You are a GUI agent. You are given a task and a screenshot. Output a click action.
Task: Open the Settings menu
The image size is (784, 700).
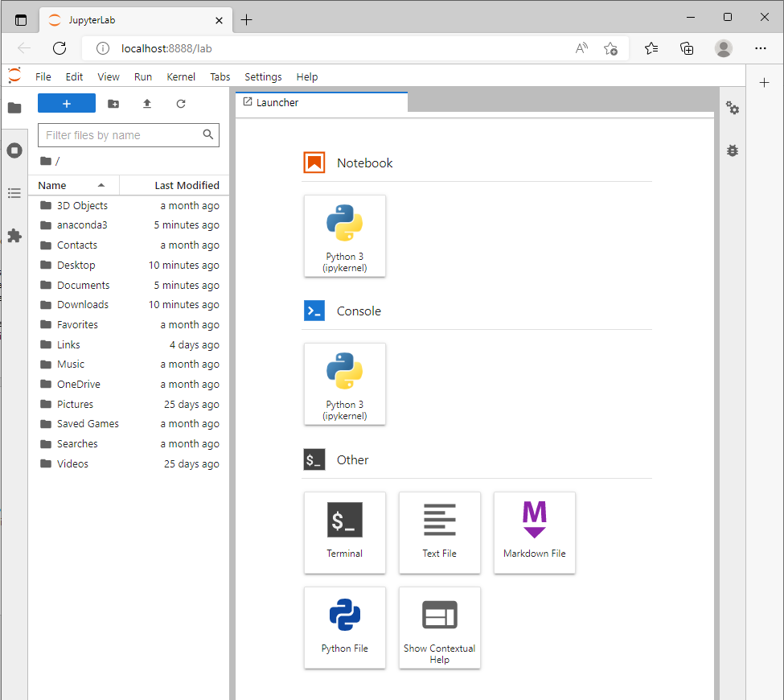263,76
